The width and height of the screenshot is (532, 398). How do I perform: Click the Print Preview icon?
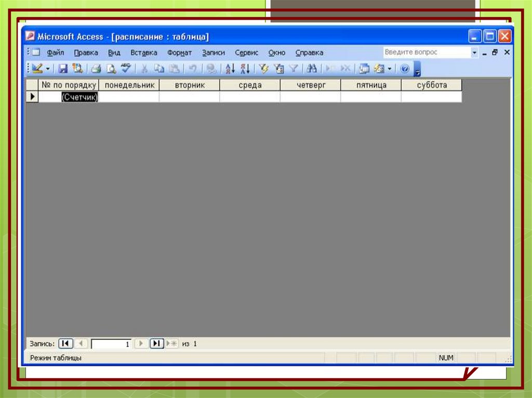111,69
